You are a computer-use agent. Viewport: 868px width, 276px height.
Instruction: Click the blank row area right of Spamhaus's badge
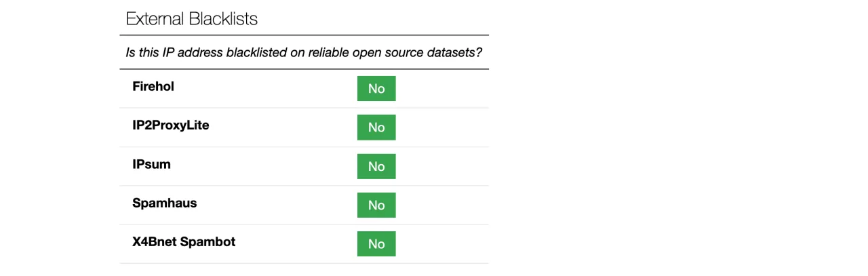(x=441, y=205)
